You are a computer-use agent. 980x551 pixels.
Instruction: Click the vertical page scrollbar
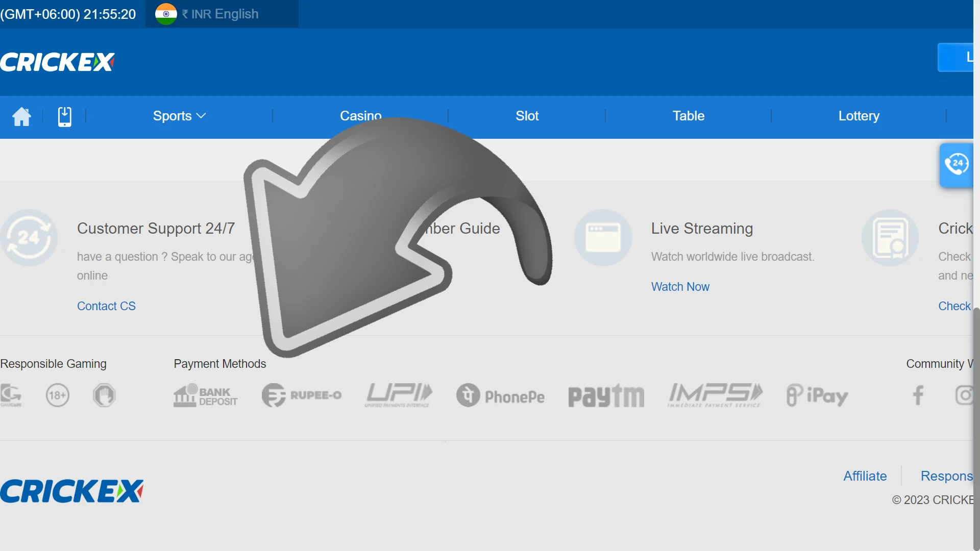976,429
